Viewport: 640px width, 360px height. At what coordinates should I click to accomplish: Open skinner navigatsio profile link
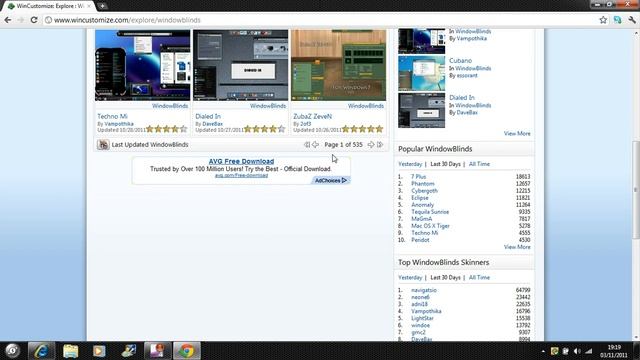[424, 290]
